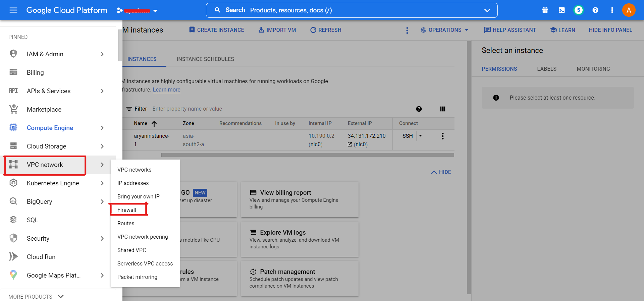Viewport: 644px width, 301px height.
Task: Click the Compute Engine chip icon
Action: coord(13,127)
